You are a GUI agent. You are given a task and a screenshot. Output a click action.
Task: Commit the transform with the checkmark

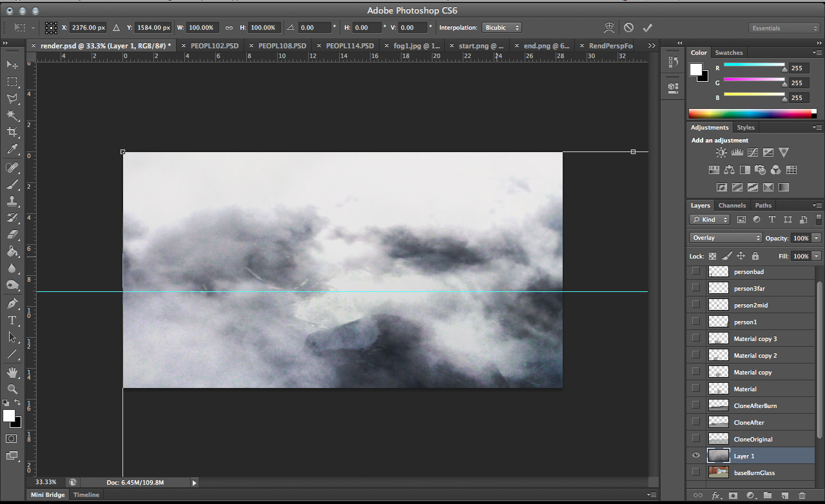click(x=648, y=28)
